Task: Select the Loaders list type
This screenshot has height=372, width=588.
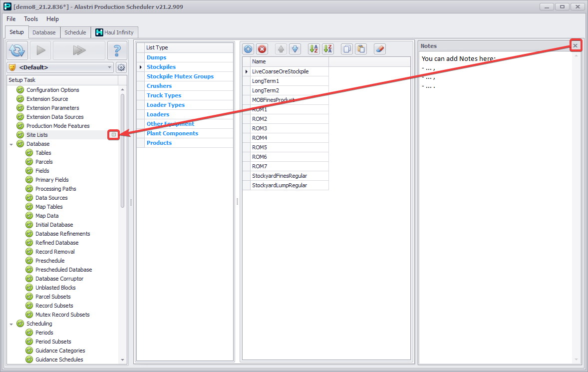Action: click(158, 114)
